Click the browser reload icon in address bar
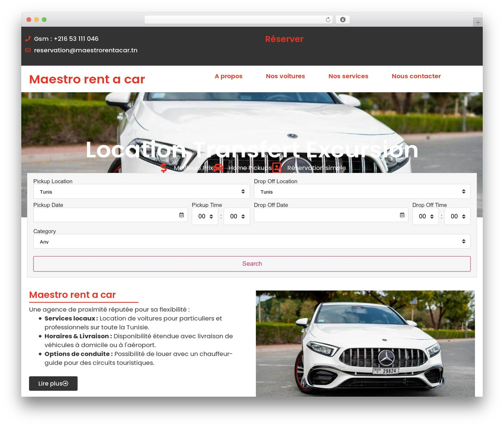This screenshot has height=427, width=504. pyautogui.click(x=328, y=20)
